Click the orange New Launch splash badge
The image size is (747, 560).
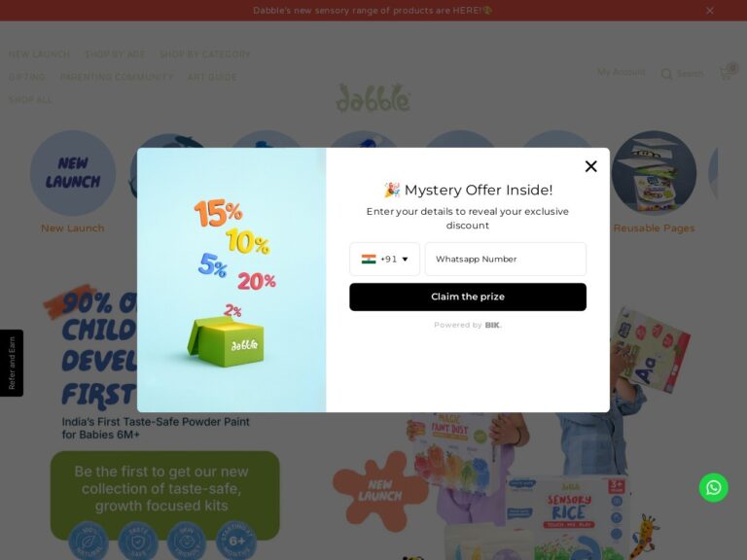pos(379,491)
